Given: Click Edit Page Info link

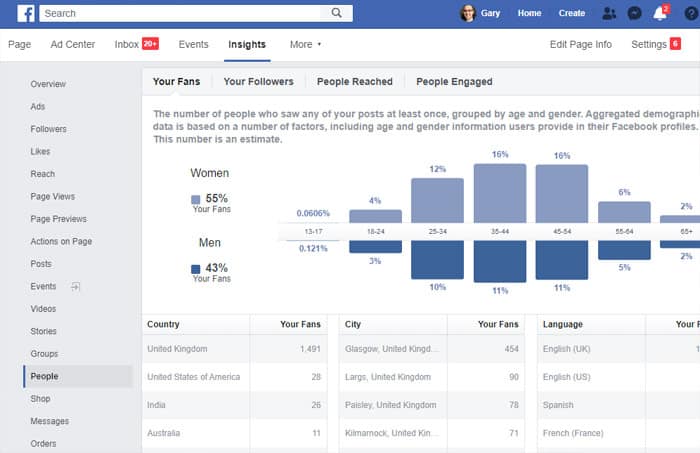Looking at the screenshot, I should click(x=581, y=44).
